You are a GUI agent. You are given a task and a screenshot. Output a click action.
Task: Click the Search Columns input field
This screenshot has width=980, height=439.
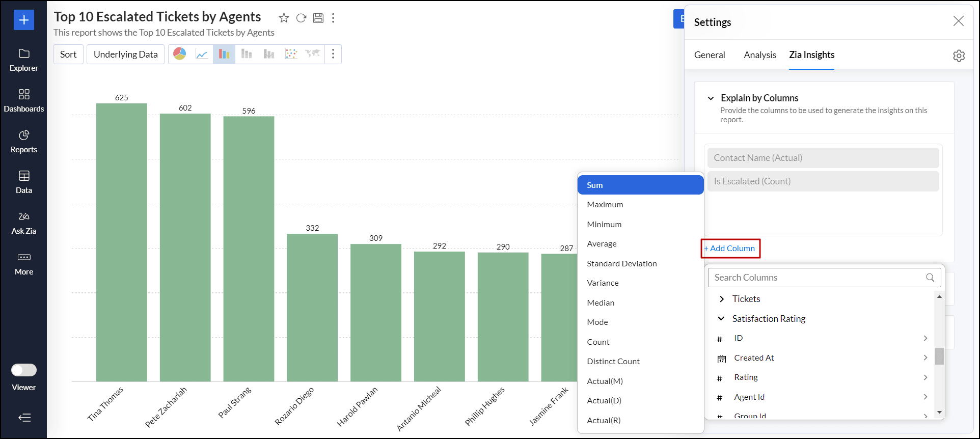[x=818, y=278]
